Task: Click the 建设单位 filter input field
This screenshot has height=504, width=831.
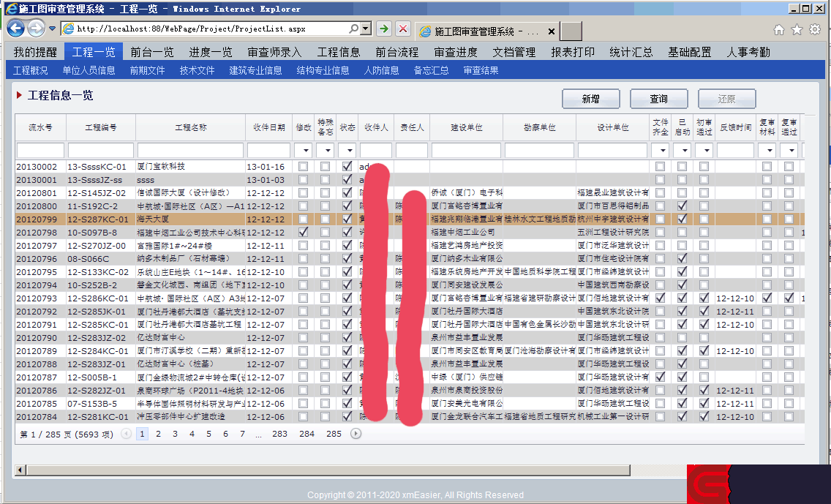Action: click(x=466, y=151)
